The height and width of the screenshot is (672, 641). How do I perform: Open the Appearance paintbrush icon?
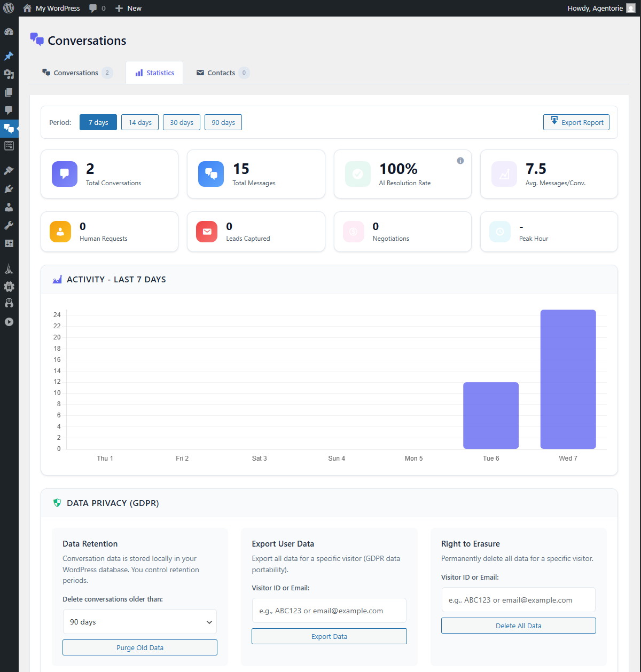pos(9,170)
